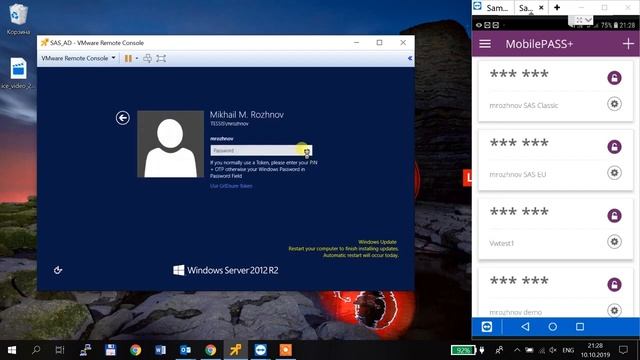The width and height of the screenshot is (640, 360).
Task: Click the password reveal icon in password field
Action: coord(307,151)
